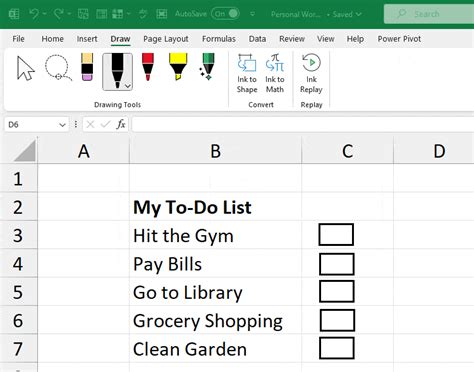Select column B header

(x=215, y=151)
